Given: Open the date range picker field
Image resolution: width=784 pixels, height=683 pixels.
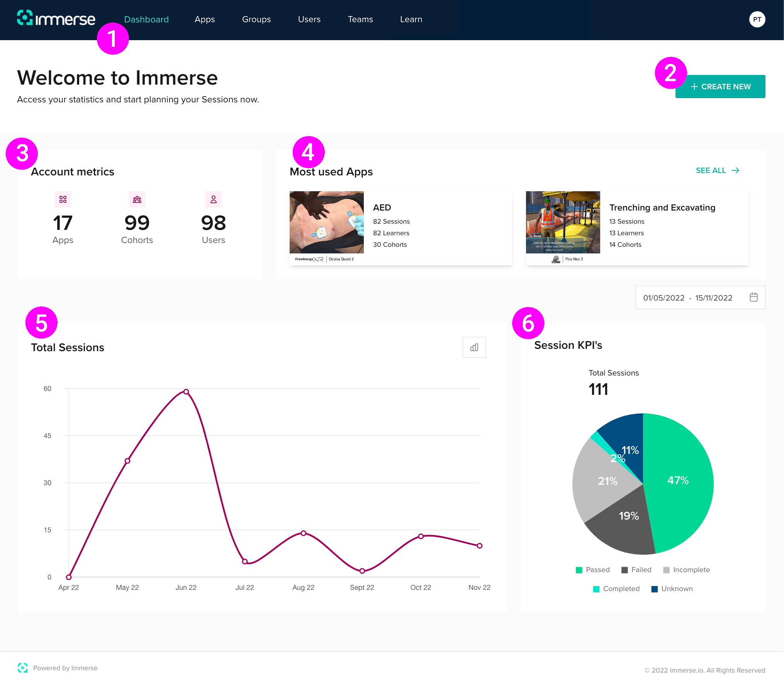Looking at the screenshot, I should tap(687, 298).
